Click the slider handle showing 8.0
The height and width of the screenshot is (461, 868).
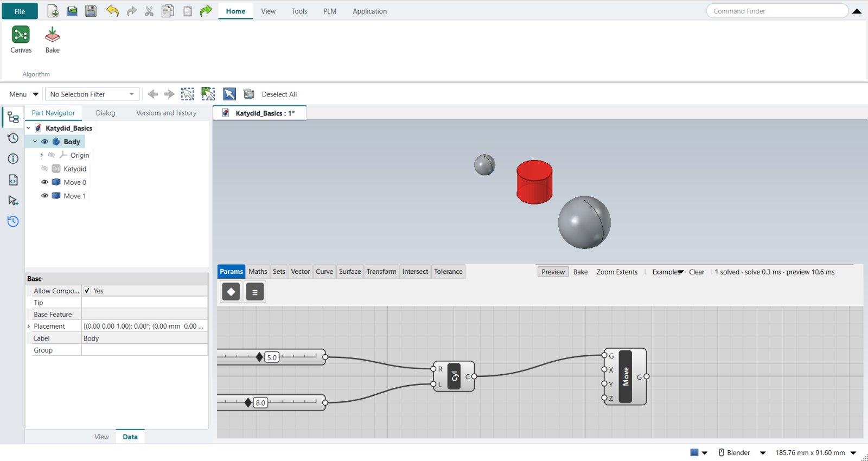248,402
